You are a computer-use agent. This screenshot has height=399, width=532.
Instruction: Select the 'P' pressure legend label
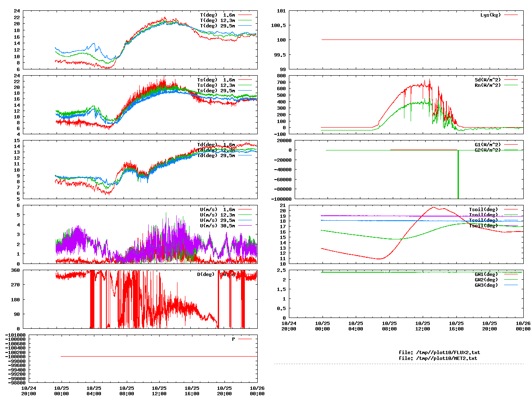point(233,339)
